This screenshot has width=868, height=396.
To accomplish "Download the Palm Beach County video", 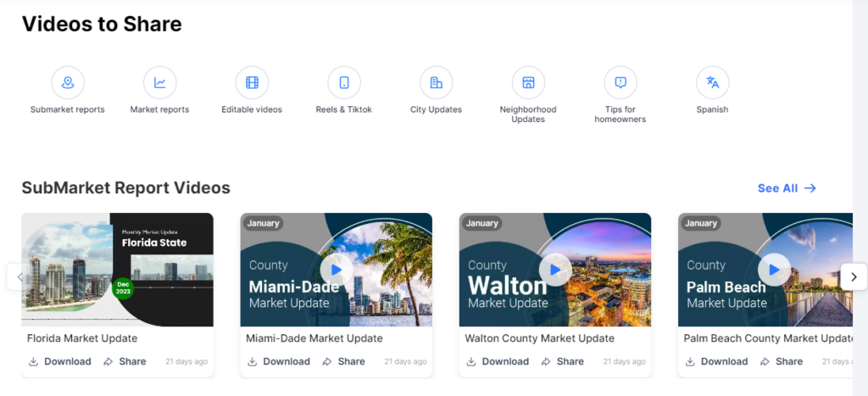I will point(716,361).
